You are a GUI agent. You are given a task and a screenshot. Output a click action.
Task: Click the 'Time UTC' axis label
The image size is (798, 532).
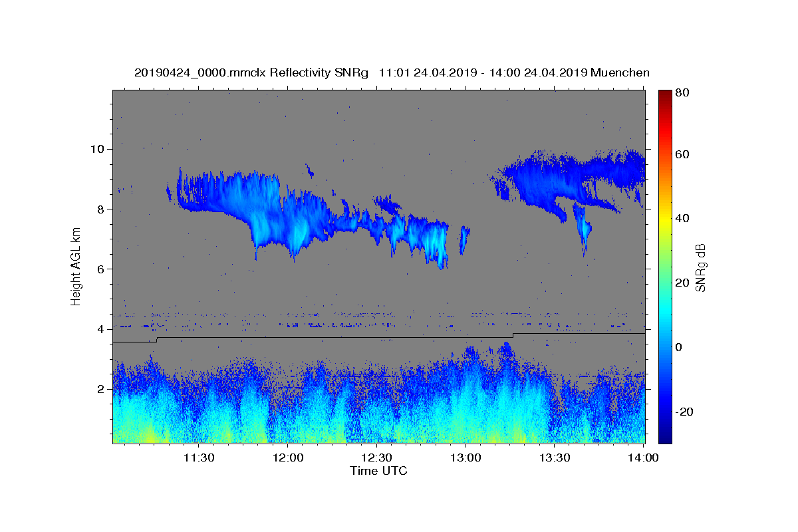point(378,471)
